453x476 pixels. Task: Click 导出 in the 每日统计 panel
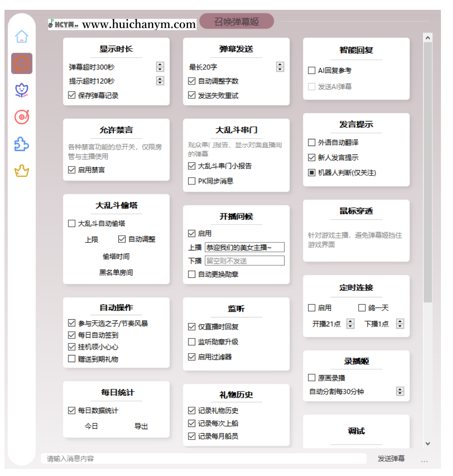[x=142, y=426]
